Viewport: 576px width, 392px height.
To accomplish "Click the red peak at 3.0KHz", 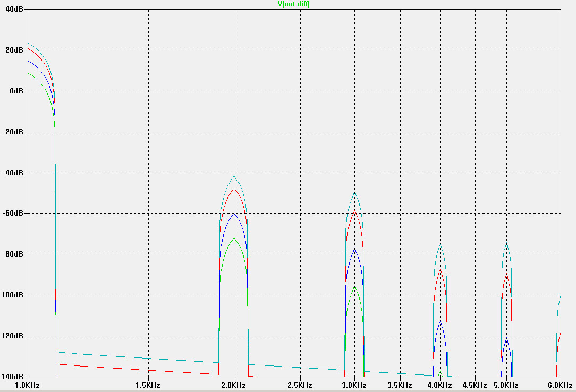I will coord(354,211).
